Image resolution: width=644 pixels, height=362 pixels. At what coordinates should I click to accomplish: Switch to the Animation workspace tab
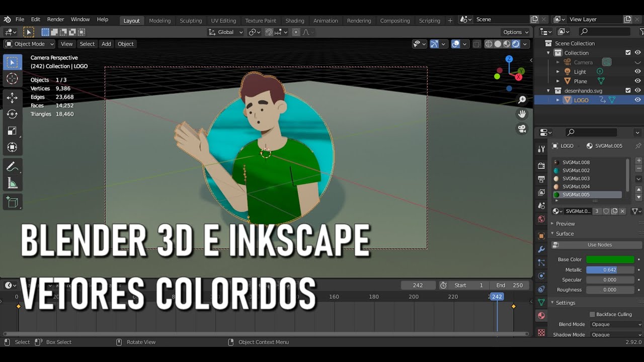pyautogui.click(x=326, y=21)
